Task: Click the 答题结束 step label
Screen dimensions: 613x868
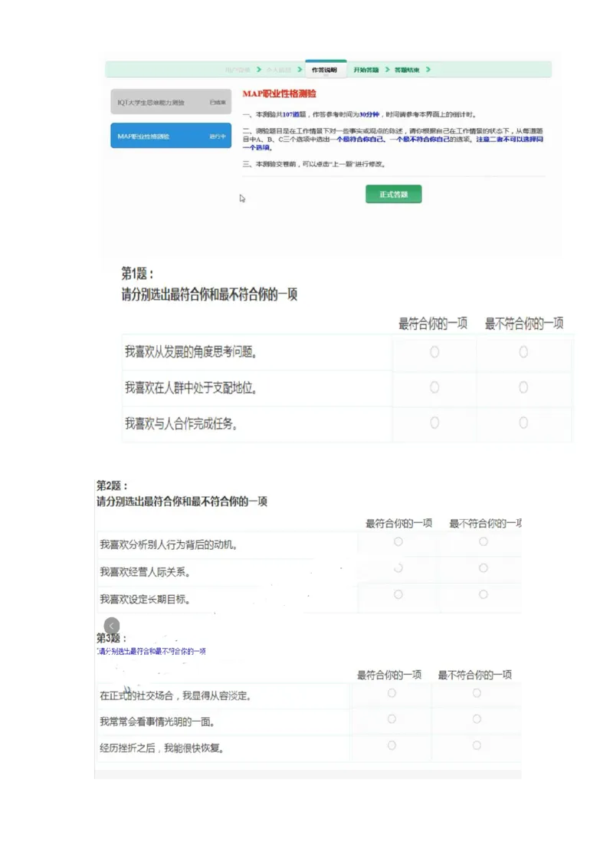Action: click(x=407, y=68)
